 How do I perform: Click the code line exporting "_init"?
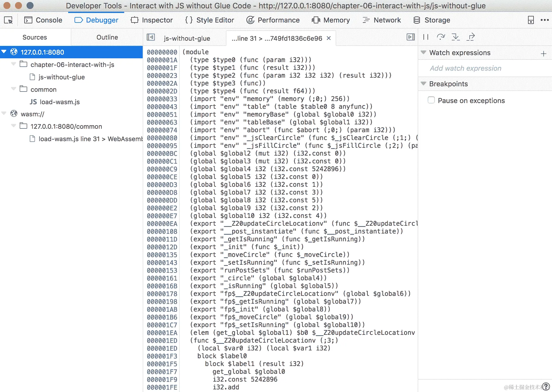coord(247,247)
